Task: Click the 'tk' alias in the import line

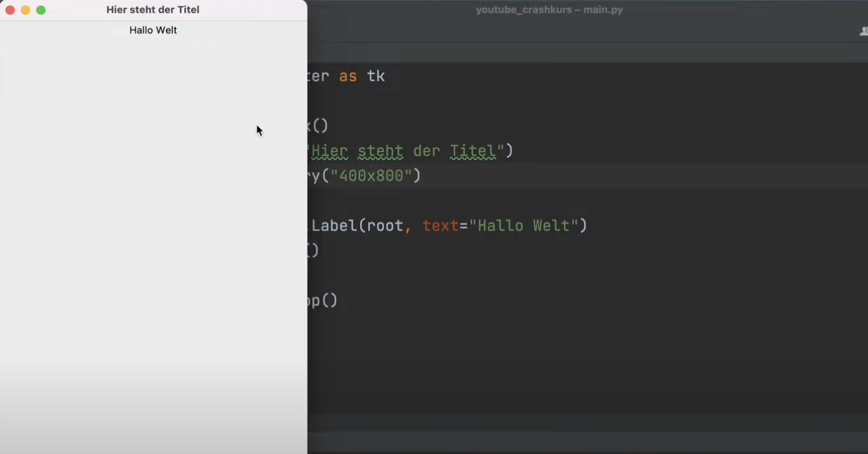Action: click(x=376, y=75)
